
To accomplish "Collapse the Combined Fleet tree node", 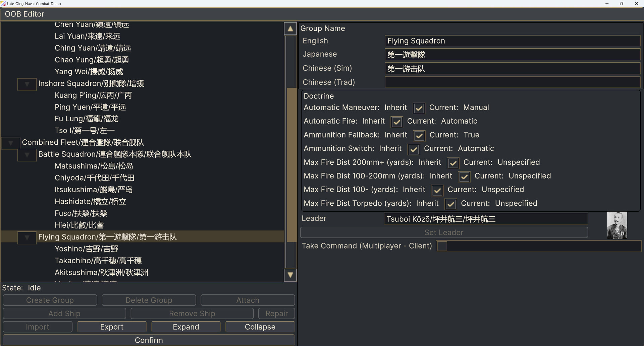I will pos(11,143).
